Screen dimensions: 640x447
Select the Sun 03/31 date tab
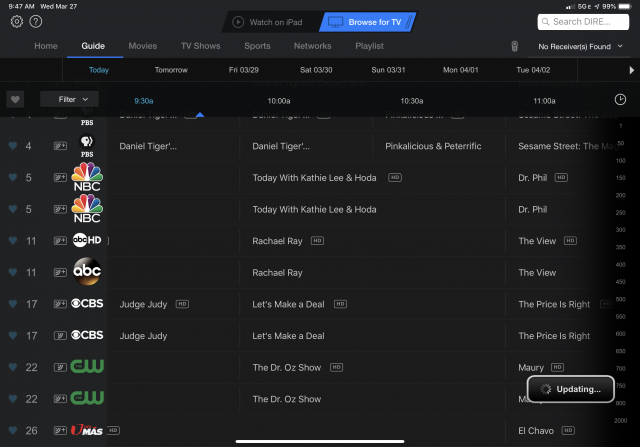[x=388, y=70]
